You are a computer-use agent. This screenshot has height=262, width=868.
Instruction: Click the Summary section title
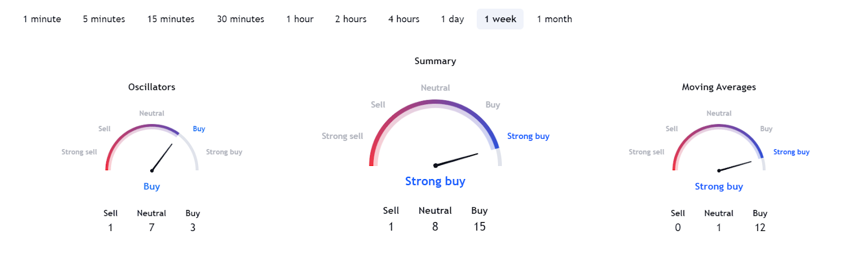click(x=435, y=61)
